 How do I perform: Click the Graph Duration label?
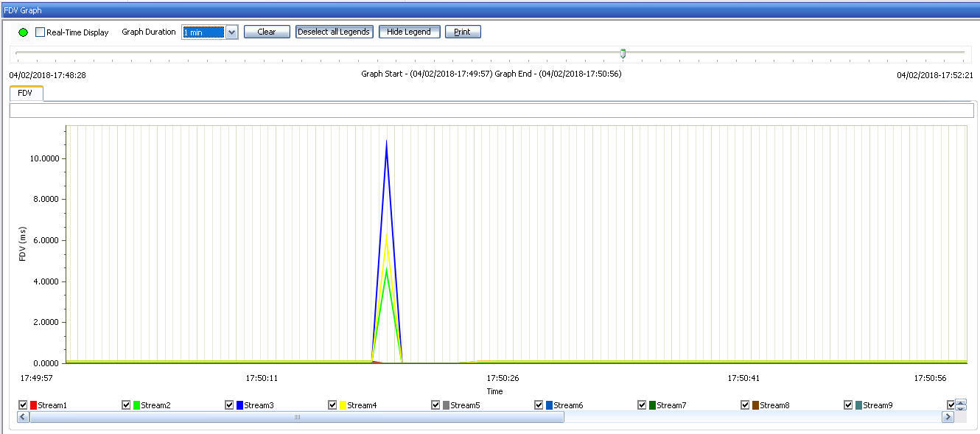[149, 32]
